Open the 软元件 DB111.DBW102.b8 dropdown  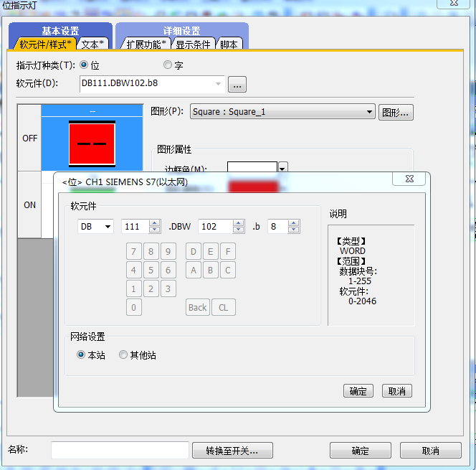(218, 84)
